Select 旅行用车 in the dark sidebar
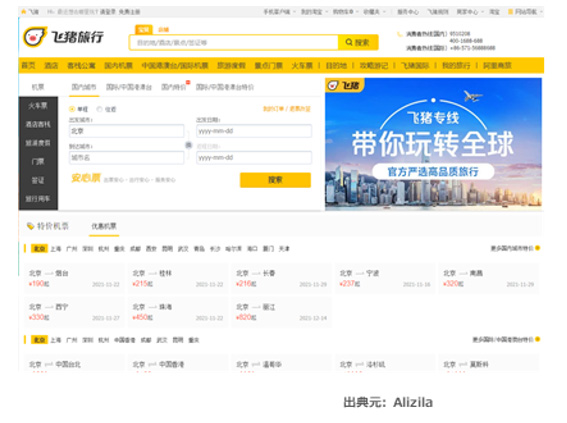This screenshot has width=567, height=423. [x=38, y=198]
